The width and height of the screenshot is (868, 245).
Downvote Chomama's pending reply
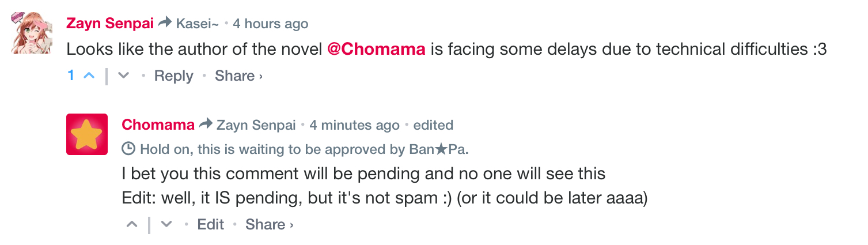coord(166,224)
